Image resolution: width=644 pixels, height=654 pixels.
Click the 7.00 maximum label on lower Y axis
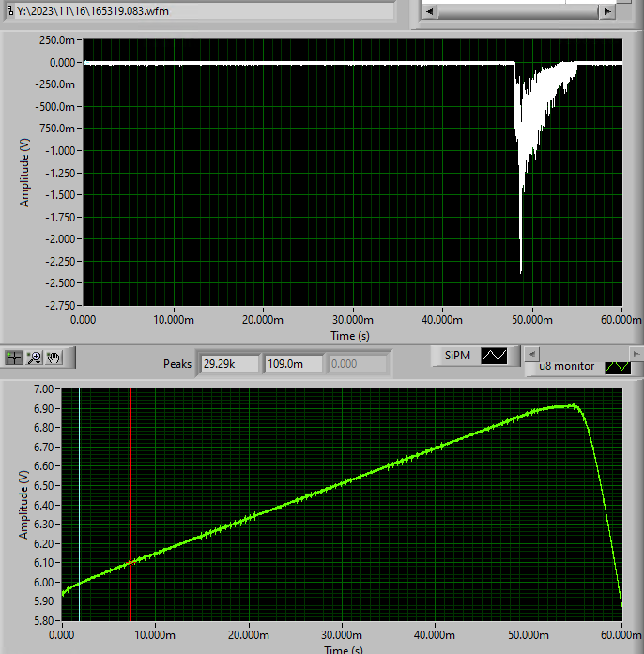tap(44, 389)
